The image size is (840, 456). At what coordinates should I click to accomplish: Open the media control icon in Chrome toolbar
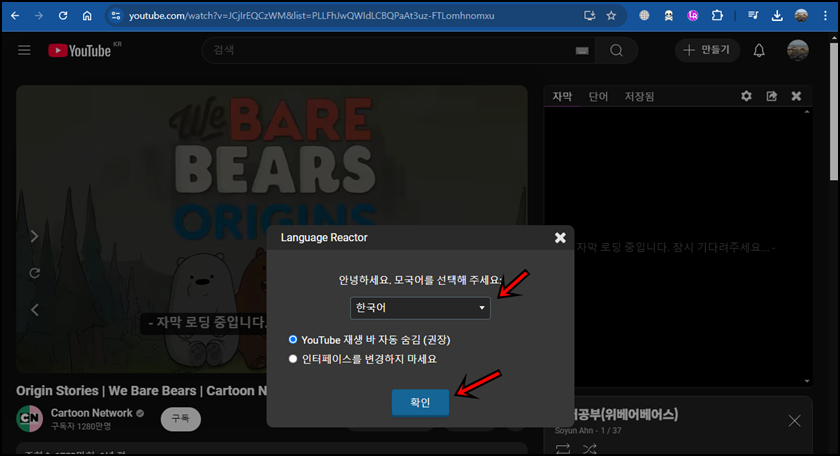(753, 16)
